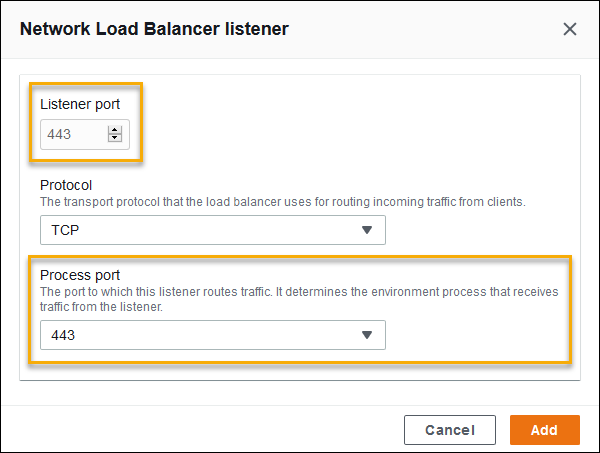
Task: Close the Network Load Balancer listener dialog
Action: click(x=570, y=29)
